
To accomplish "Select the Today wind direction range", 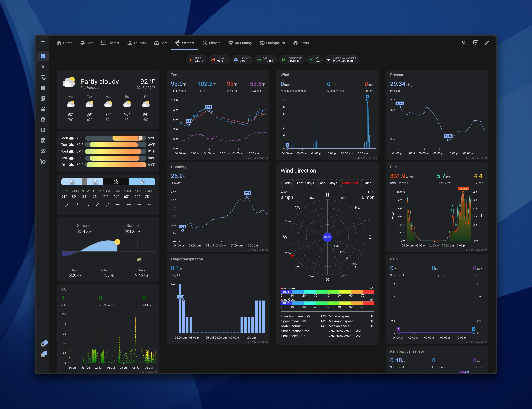I will pyautogui.click(x=288, y=183).
